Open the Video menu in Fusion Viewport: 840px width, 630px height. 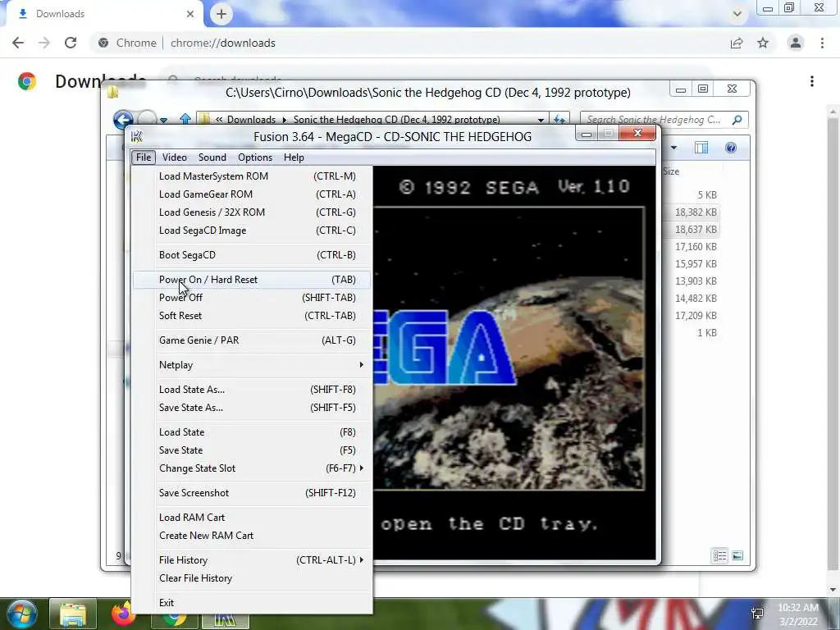click(x=174, y=157)
